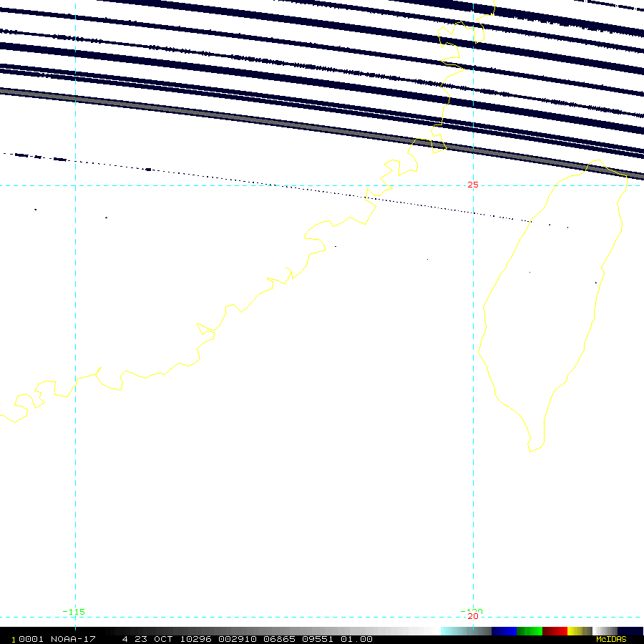This screenshot has height=644, width=644.
Task: Click the 06865 status bar value
Action: [x=279, y=639]
